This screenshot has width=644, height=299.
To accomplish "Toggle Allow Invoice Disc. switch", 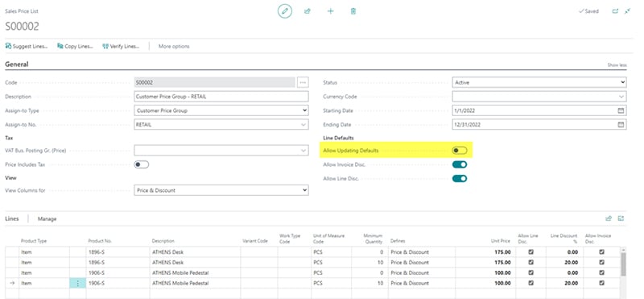I will coord(460,164).
